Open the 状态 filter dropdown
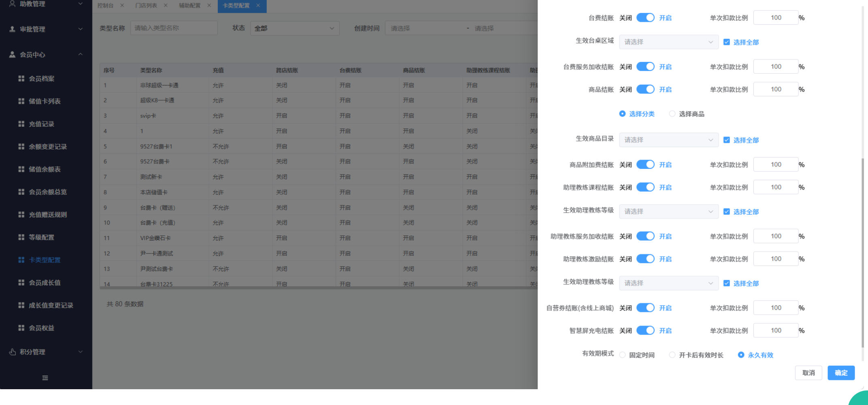The width and height of the screenshot is (868, 405). click(x=295, y=28)
